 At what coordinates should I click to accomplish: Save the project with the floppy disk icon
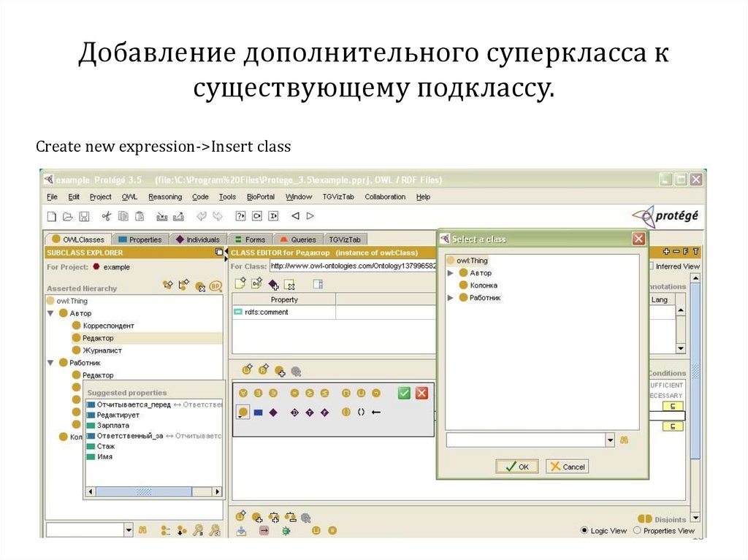(84, 217)
